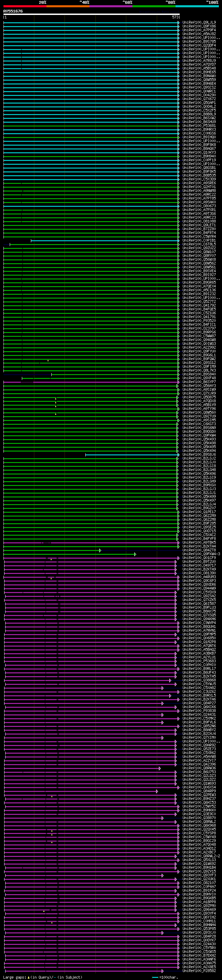Screen dimensions: 222x980
Task: Select hit label UniRef100_Q84ZT8
Action: point(199,550)
